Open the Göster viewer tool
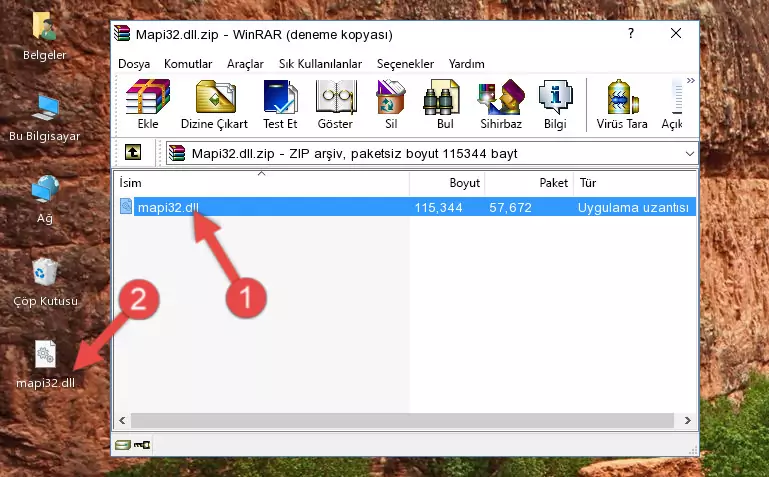 click(x=335, y=104)
